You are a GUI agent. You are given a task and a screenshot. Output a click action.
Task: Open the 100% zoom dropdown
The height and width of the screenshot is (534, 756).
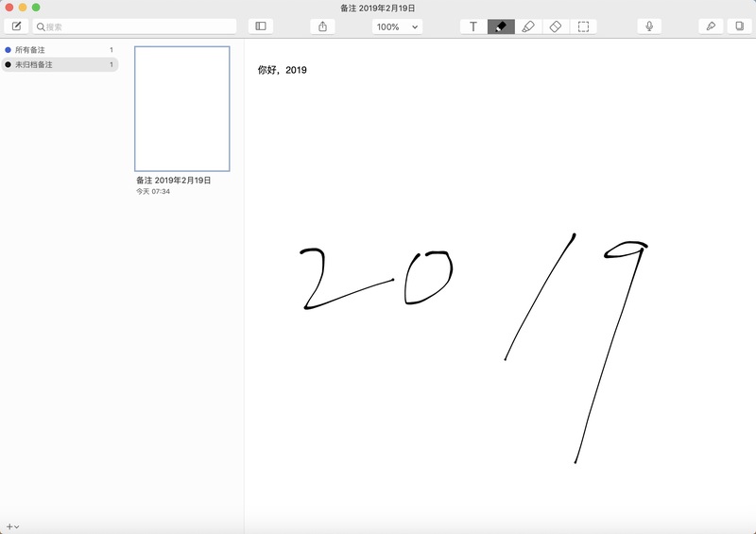(x=397, y=26)
